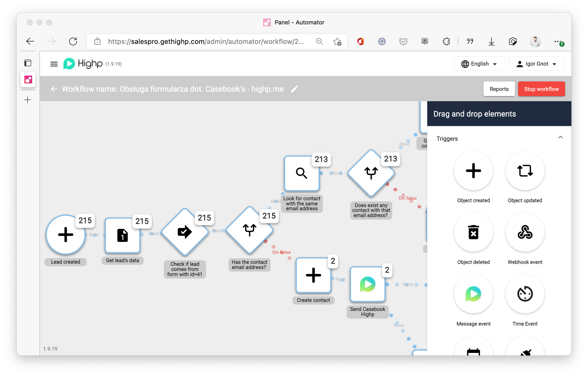Click the 213 counter on Look for contact
The image size is (588, 376).
pyautogui.click(x=321, y=159)
